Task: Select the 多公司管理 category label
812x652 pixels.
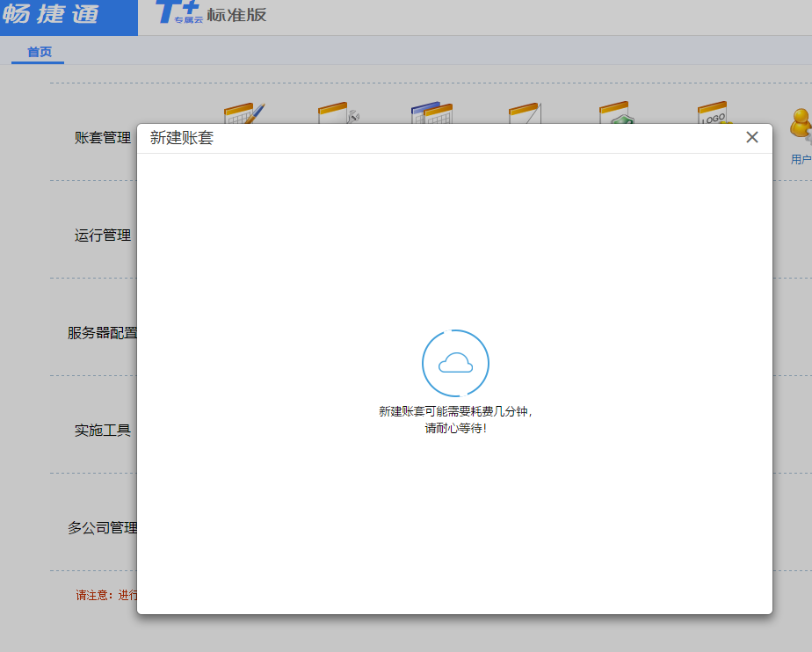Action: pyautogui.click(x=103, y=528)
